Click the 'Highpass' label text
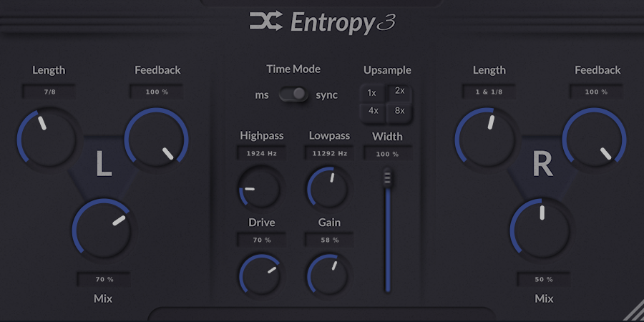 [x=262, y=135]
